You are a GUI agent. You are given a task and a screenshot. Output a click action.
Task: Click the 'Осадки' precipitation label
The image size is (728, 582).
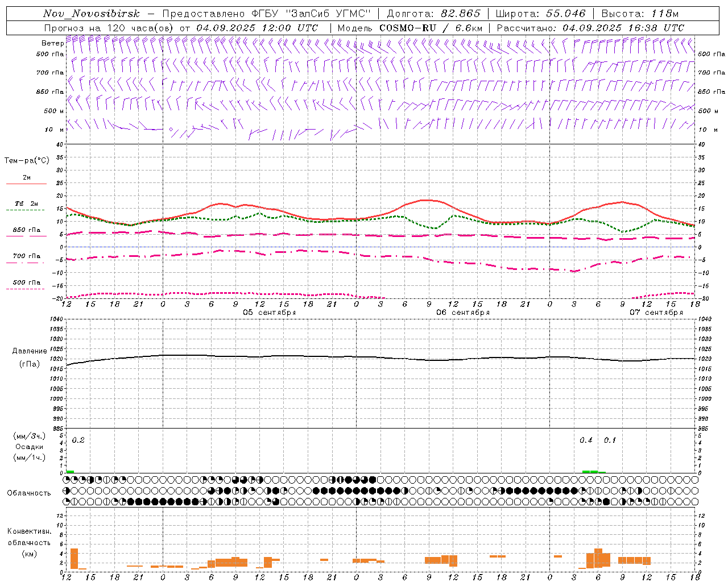30,447
